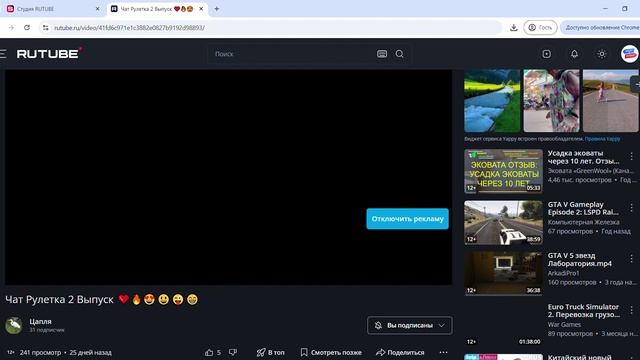640x360 pixels.
Task: Open the profile avatar menu
Action: click(629, 54)
